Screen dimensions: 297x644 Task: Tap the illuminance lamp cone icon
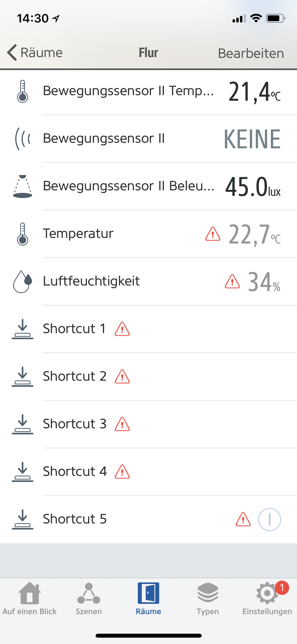23,186
